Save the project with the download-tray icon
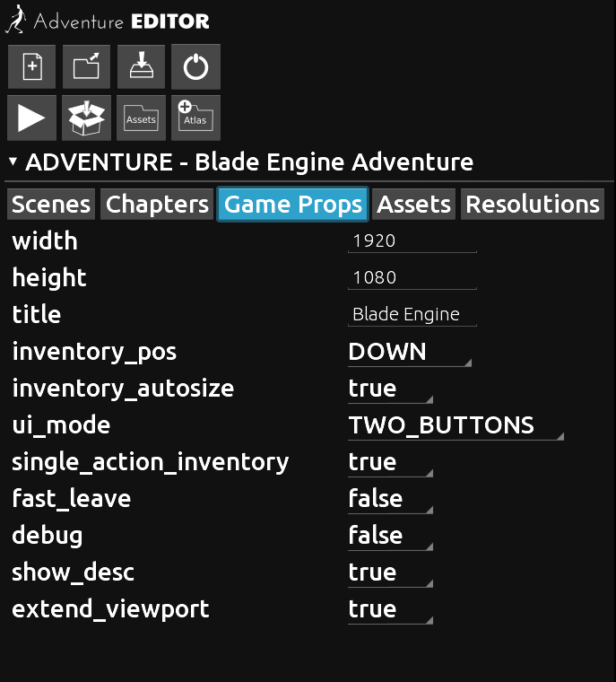The width and height of the screenshot is (616, 682). [x=141, y=66]
